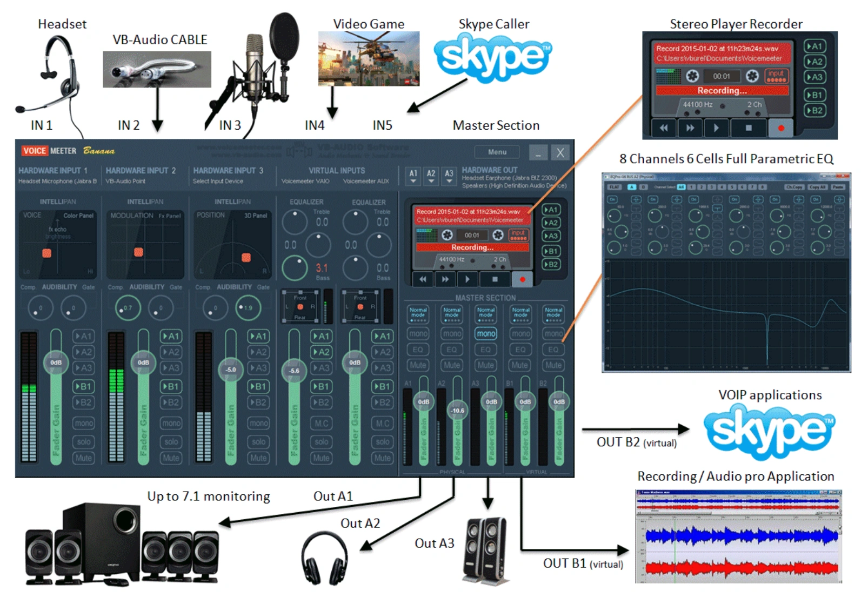Click play on the mixer's cassette recorder
This screenshot has width=868, height=597.
tap(468, 279)
